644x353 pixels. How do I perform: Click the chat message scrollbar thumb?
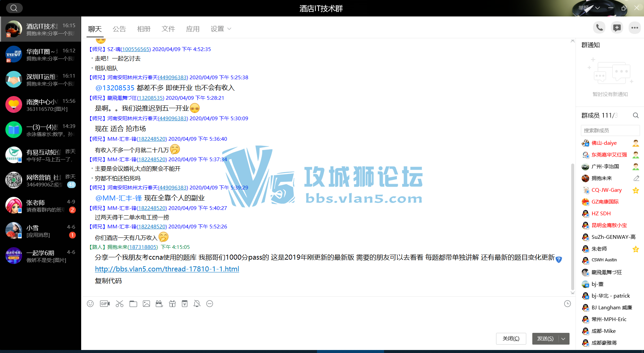click(573, 227)
